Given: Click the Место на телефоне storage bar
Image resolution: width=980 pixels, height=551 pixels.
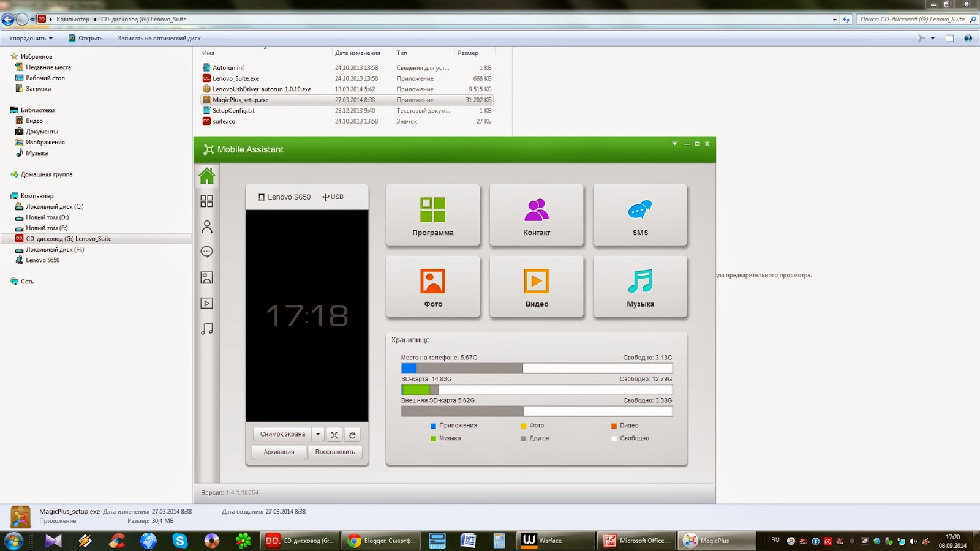Looking at the screenshot, I should [x=537, y=369].
